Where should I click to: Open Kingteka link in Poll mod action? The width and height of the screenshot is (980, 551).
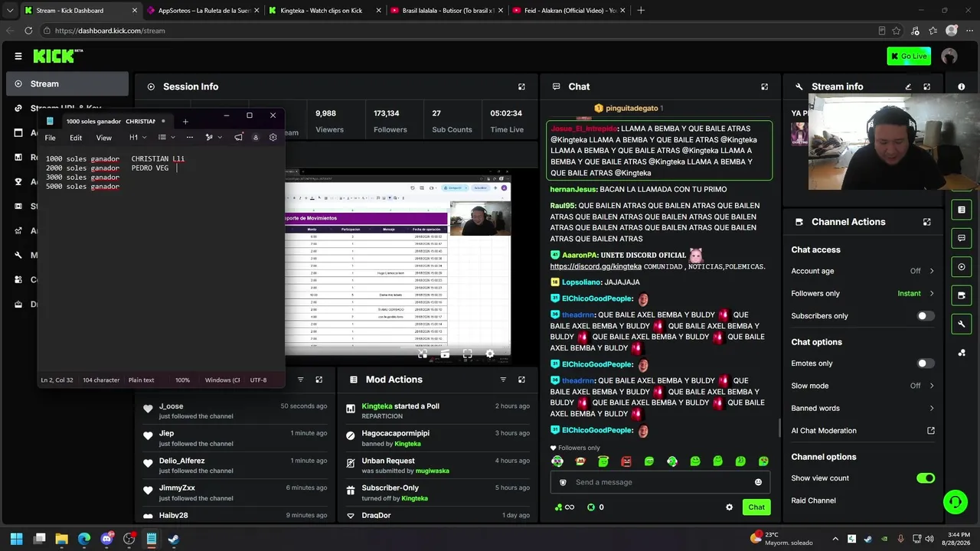[x=377, y=406]
